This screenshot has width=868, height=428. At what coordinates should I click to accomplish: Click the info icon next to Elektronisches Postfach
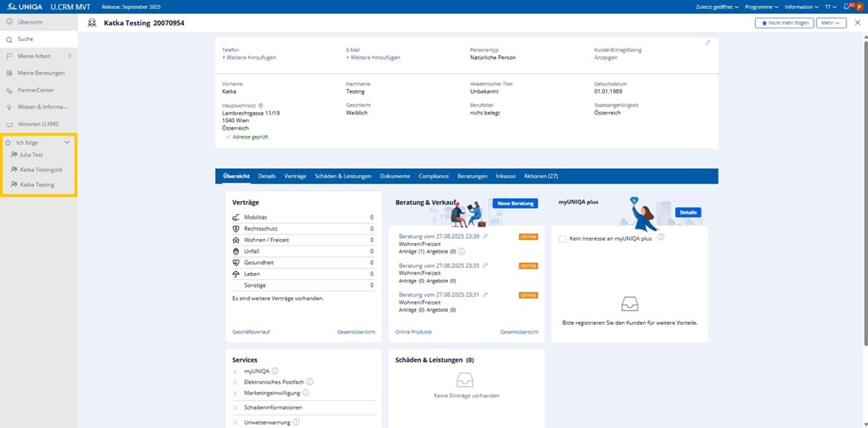coord(310,382)
